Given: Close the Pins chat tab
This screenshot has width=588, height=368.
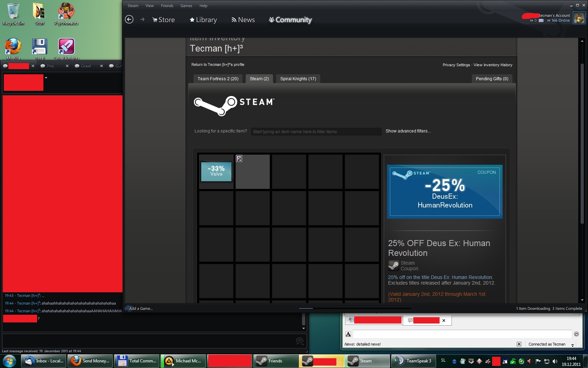Looking at the screenshot, I should coord(67,66).
